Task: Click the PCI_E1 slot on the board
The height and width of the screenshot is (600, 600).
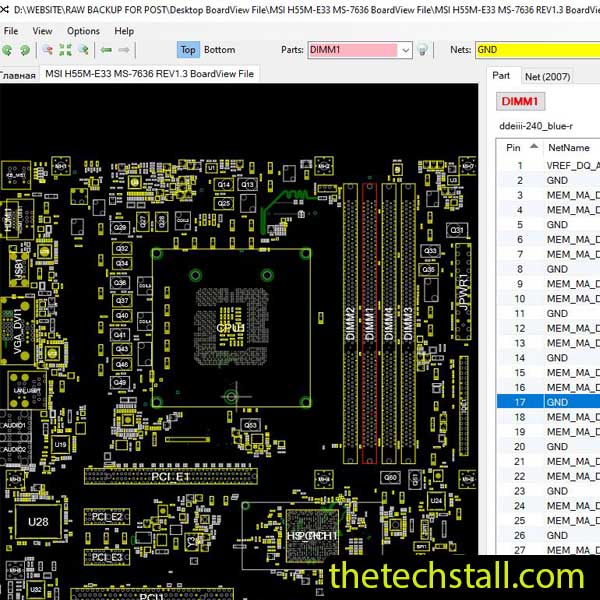Action: coord(171,476)
